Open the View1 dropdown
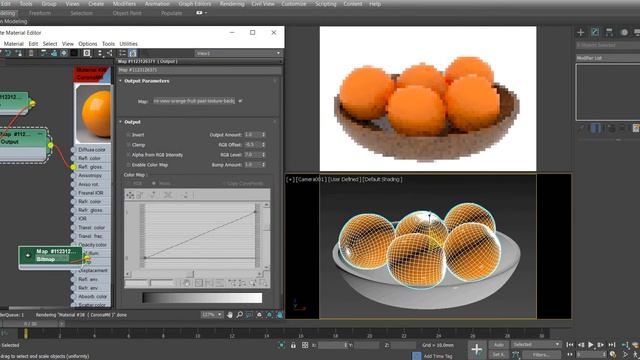Viewport: 640px width, 360px height. (238, 53)
